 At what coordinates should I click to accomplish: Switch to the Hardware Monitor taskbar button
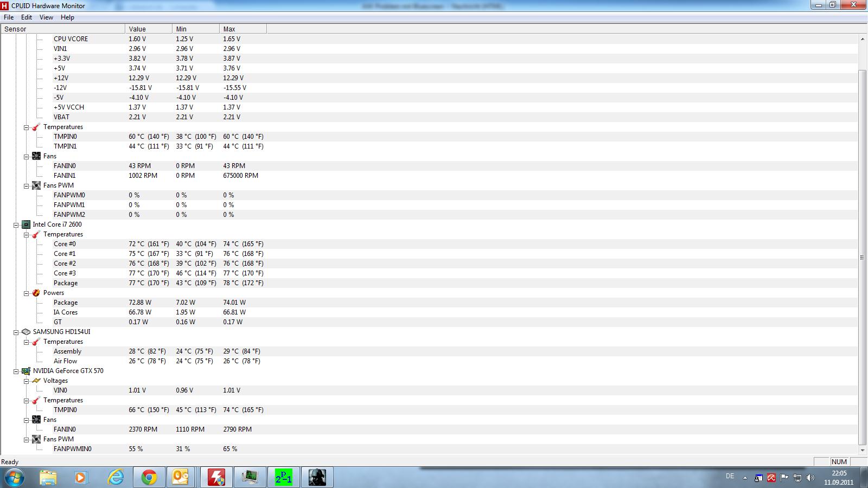click(250, 477)
